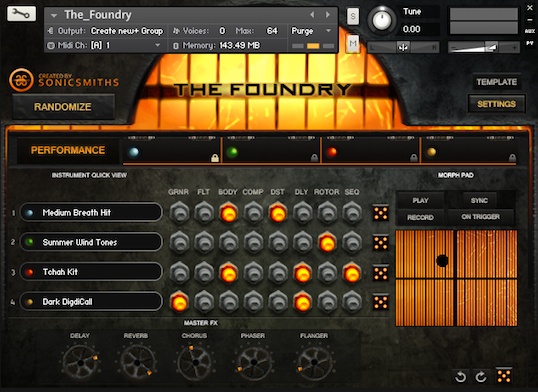Open Dark DigiCall sound selector
This screenshot has width=538, height=392.
point(91,302)
